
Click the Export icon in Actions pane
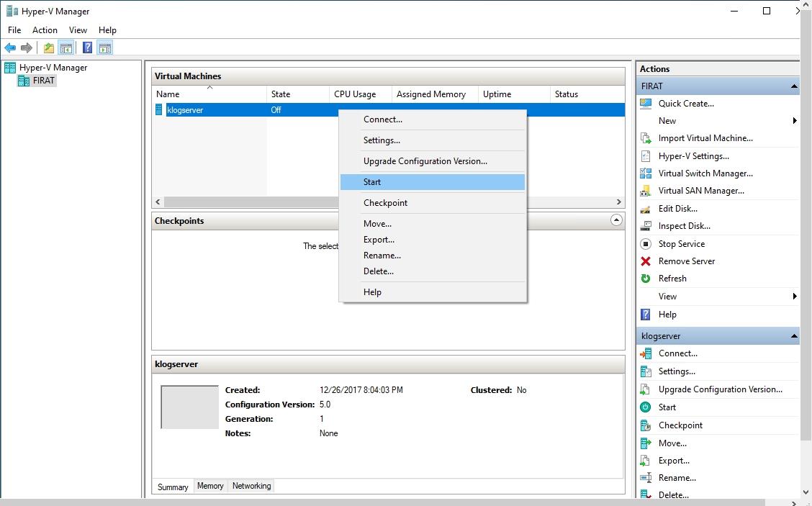[x=646, y=461]
